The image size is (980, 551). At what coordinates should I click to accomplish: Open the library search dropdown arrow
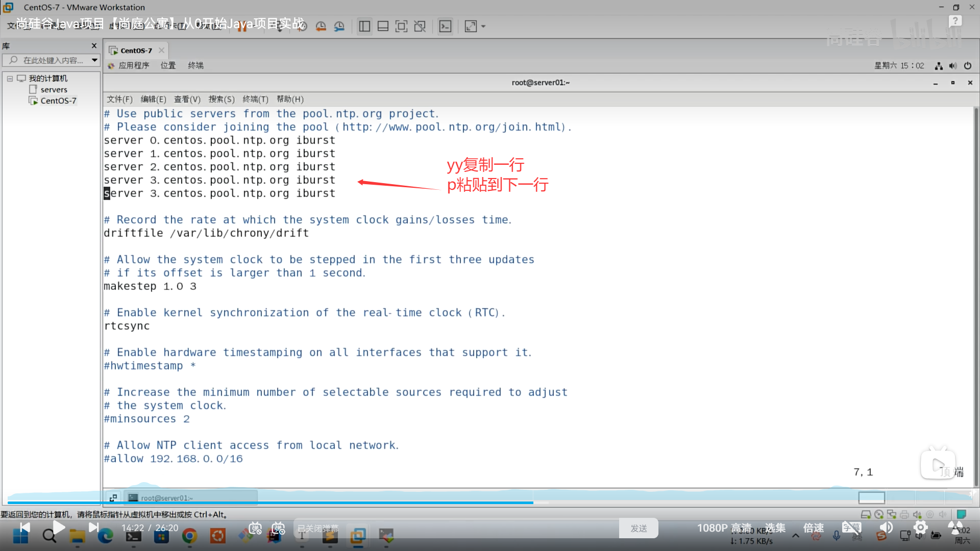coord(94,60)
